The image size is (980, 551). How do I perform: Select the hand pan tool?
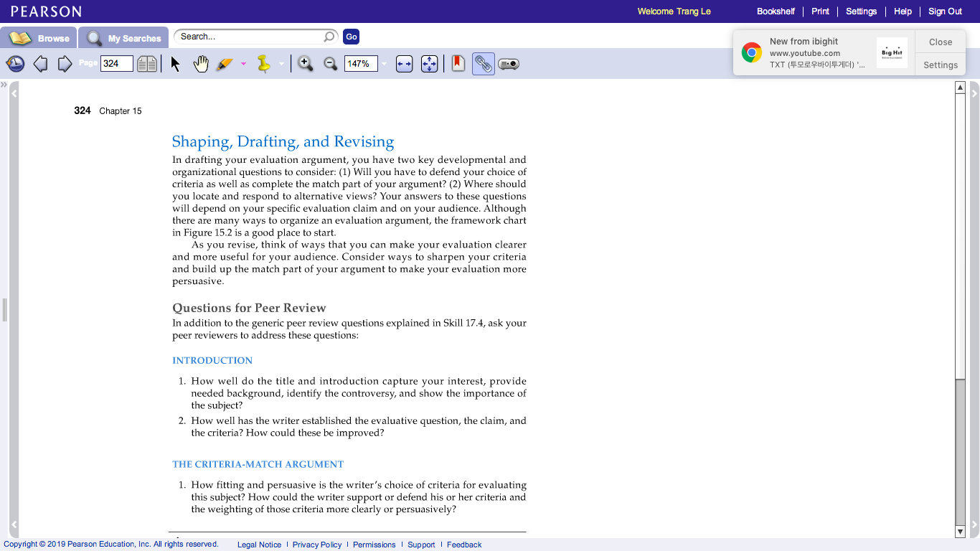(x=201, y=64)
